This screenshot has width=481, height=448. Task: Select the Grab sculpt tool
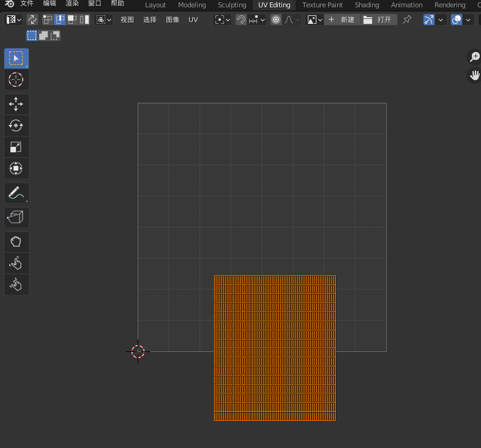point(17,242)
